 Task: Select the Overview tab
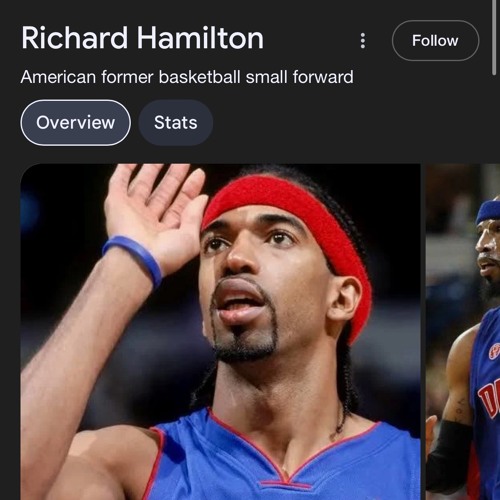click(76, 123)
